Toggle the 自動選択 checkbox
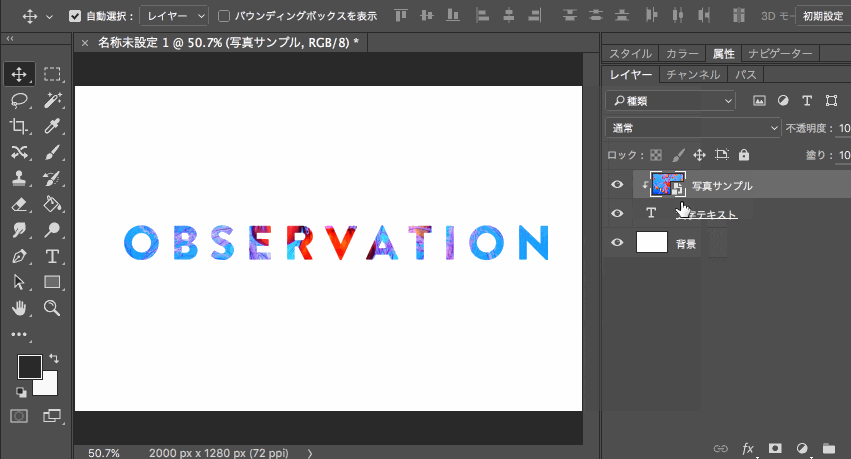This screenshot has width=851, height=459. [x=75, y=16]
